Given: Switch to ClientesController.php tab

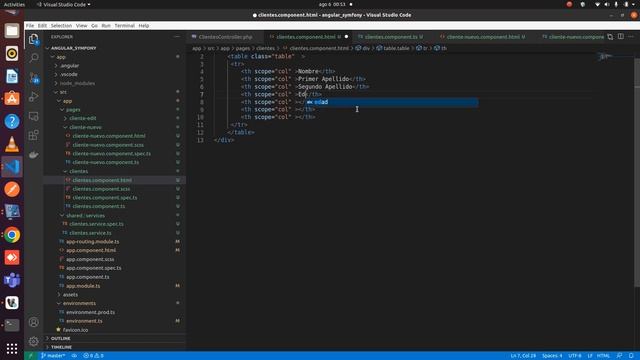Looking at the screenshot, I should (x=225, y=37).
